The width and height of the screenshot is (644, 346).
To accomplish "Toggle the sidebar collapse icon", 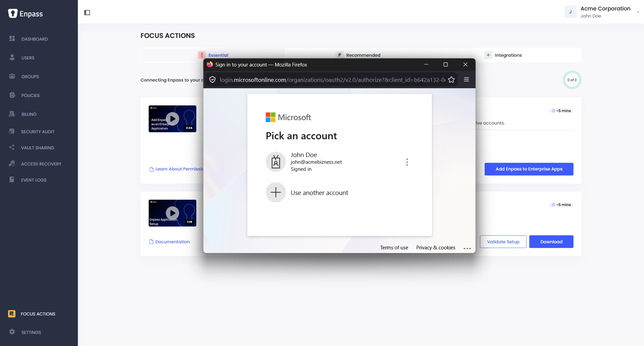I will (x=87, y=13).
